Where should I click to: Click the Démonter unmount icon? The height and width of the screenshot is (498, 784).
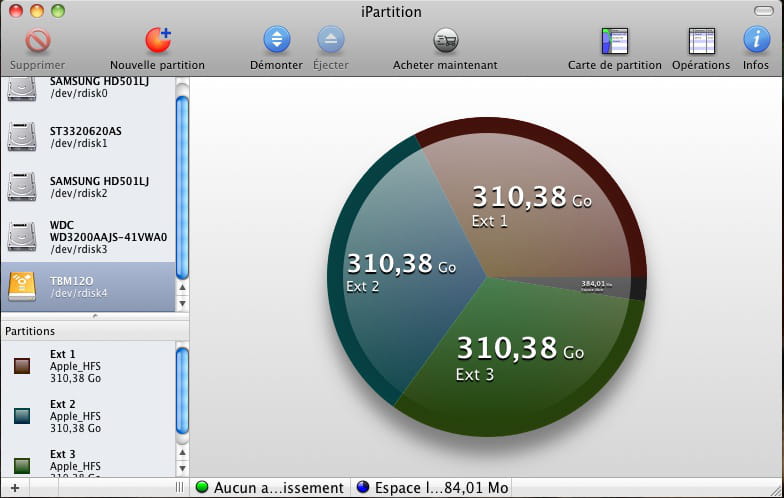click(276, 40)
